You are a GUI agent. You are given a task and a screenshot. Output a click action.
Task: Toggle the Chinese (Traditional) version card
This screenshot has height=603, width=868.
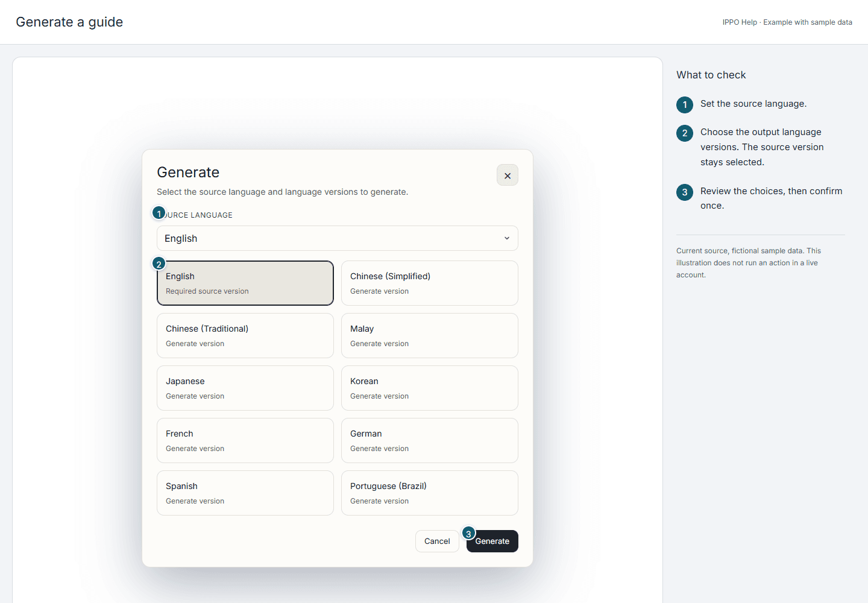tap(245, 336)
